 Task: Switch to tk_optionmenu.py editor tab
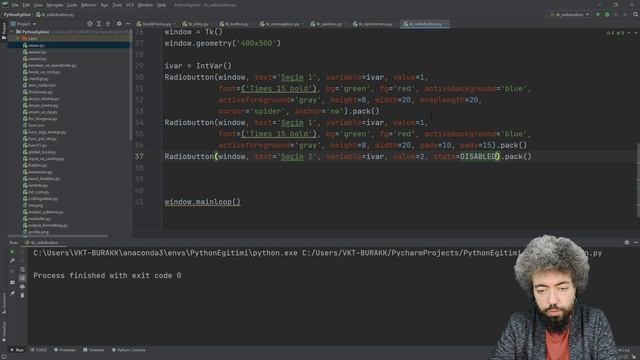373,24
